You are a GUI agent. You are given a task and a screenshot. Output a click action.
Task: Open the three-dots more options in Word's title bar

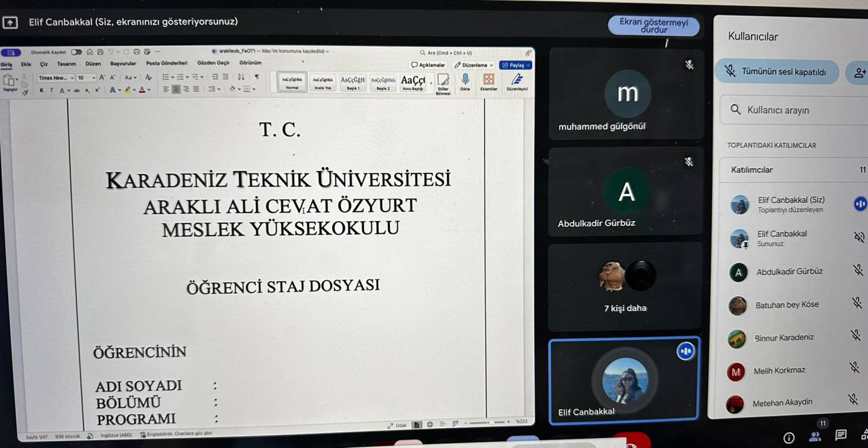pyautogui.click(x=157, y=52)
